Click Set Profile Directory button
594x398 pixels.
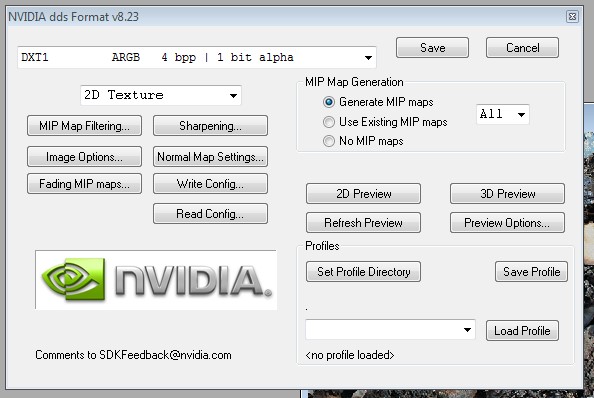tap(363, 272)
